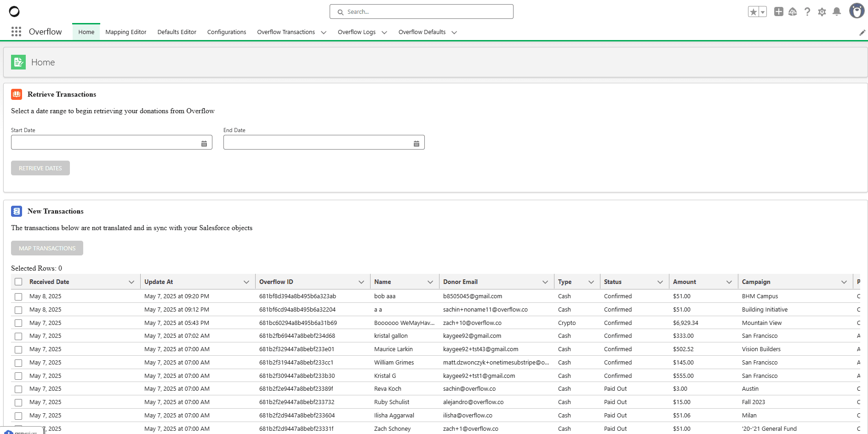The width and height of the screenshot is (868, 434).
Task: Click the Trailhead guidance center icon
Action: tap(793, 12)
